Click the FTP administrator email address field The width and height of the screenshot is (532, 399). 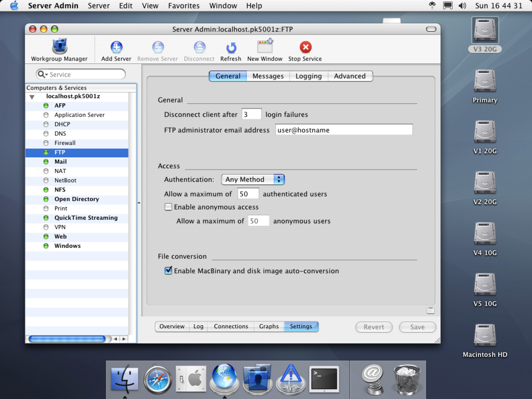pyautogui.click(x=344, y=130)
